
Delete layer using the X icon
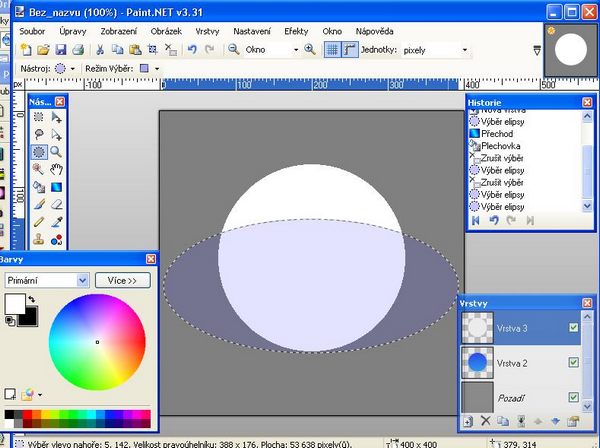tap(486, 421)
